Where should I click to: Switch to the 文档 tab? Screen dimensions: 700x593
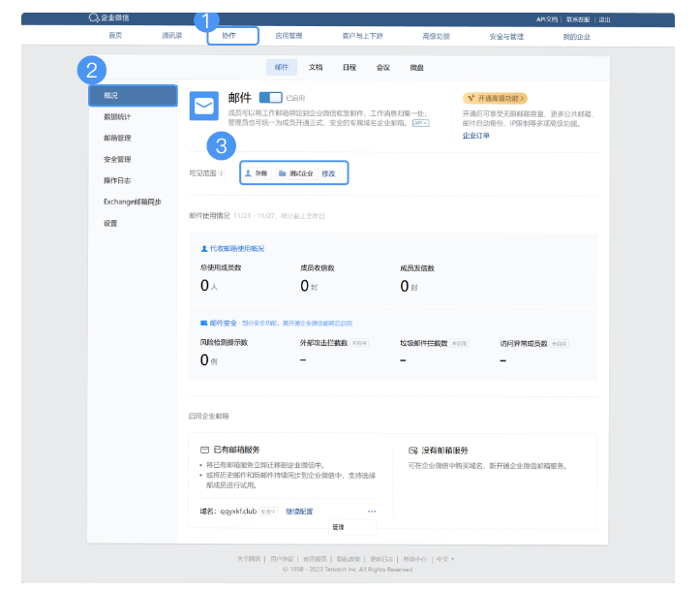pos(316,68)
